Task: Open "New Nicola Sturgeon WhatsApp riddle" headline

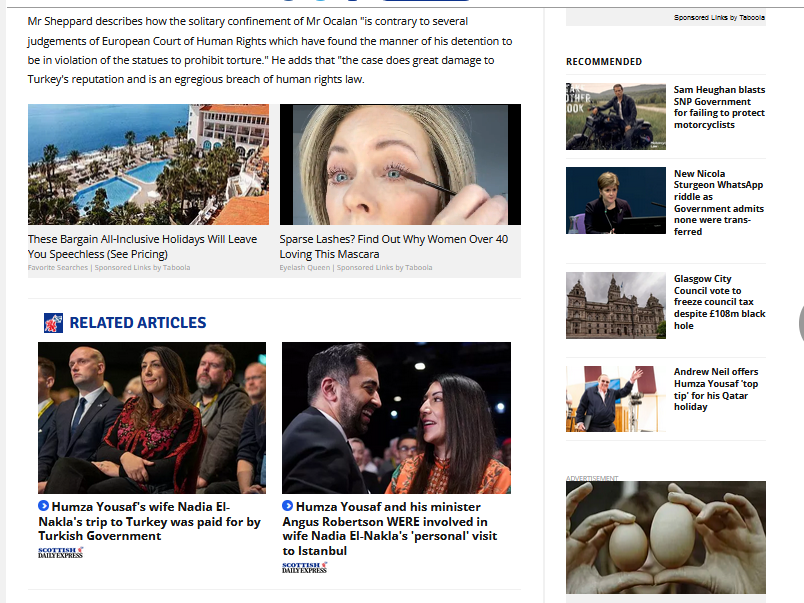Action: [719, 203]
